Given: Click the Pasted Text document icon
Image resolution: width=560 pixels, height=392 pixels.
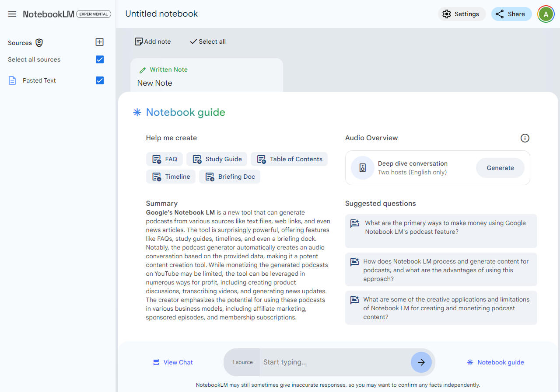Looking at the screenshot, I should tap(13, 80).
